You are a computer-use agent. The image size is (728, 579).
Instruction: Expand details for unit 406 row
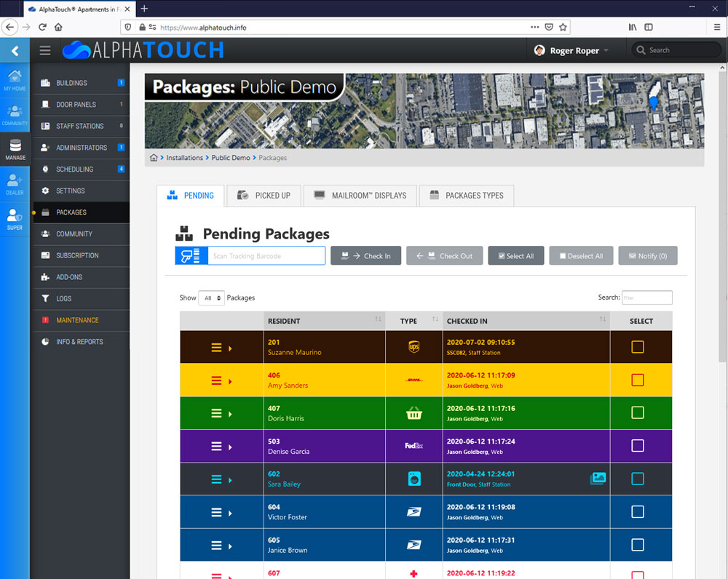click(x=230, y=381)
